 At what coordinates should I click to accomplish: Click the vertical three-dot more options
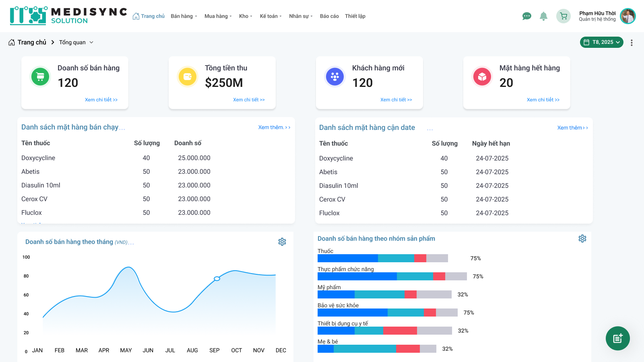632,42
